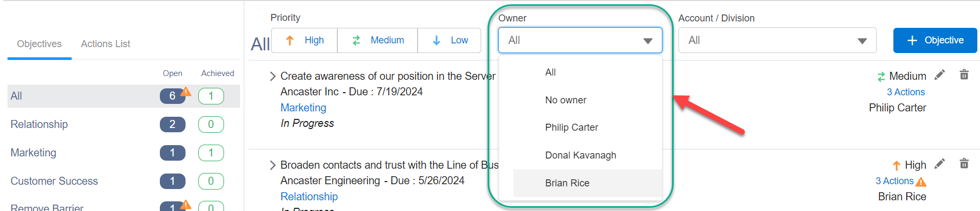Open the 3 Actions link under Medium

(906, 92)
